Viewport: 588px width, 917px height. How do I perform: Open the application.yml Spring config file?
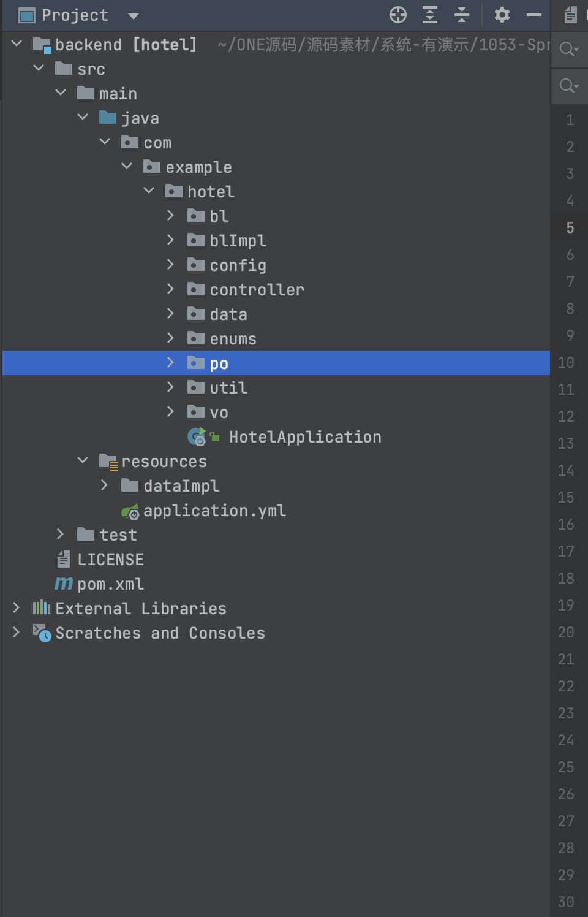214,511
